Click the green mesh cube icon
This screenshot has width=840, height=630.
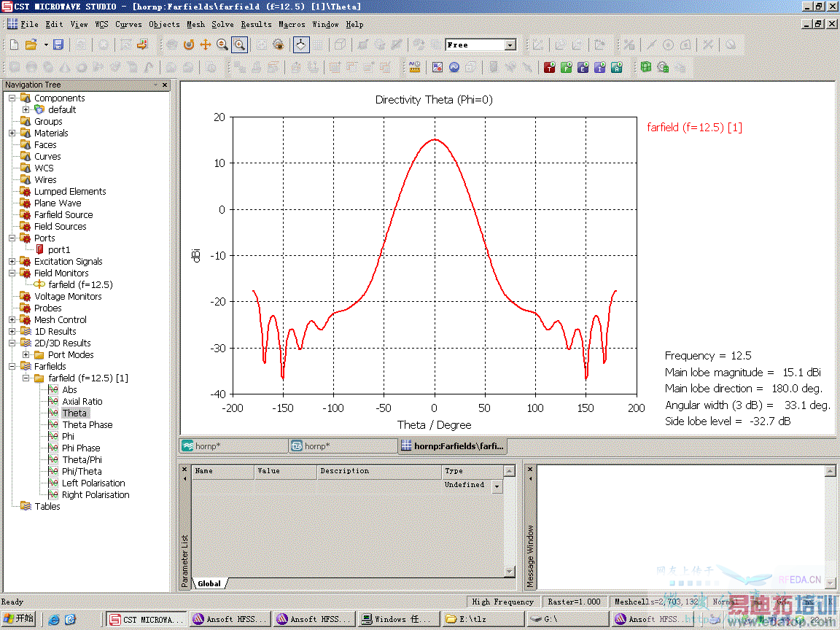pyautogui.click(x=646, y=68)
